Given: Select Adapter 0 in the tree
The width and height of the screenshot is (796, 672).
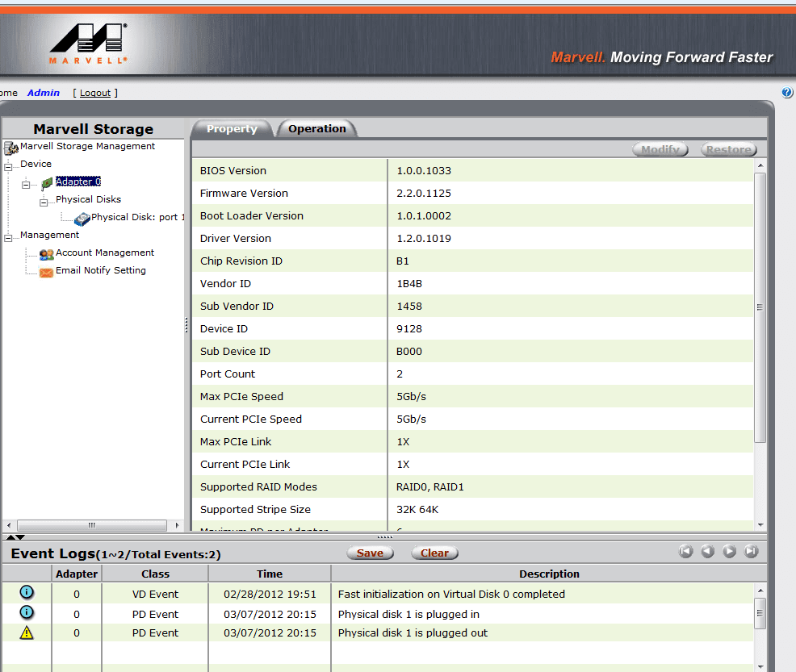Looking at the screenshot, I should pos(78,182).
